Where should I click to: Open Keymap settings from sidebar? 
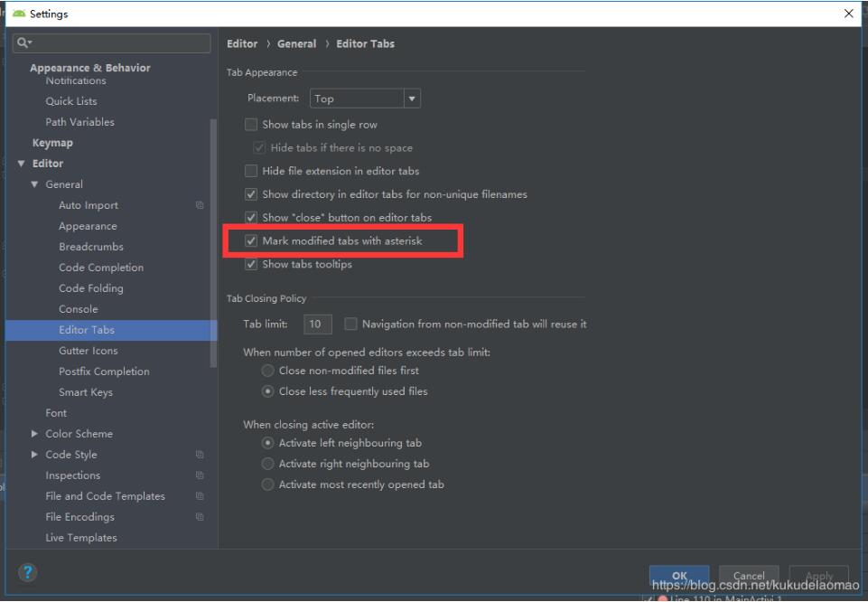pyautogui.click(x=52, y=142)
